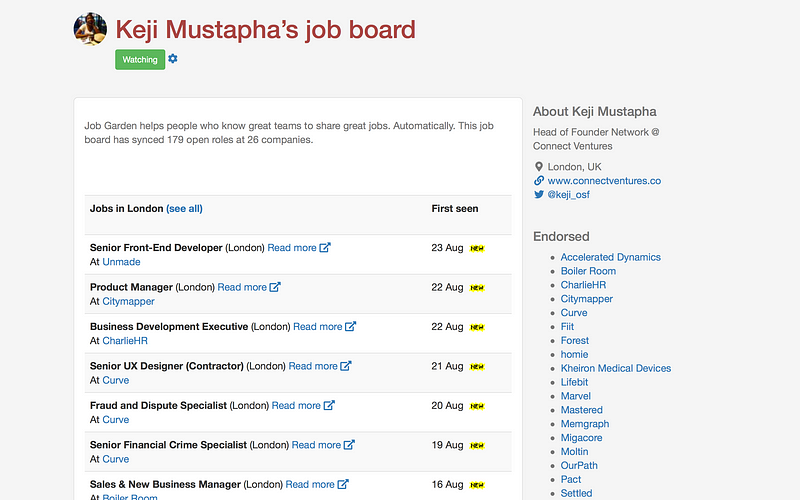Click the external link icon for Senior Front-End Developer
800x500 pixels.
pos(325,247)
